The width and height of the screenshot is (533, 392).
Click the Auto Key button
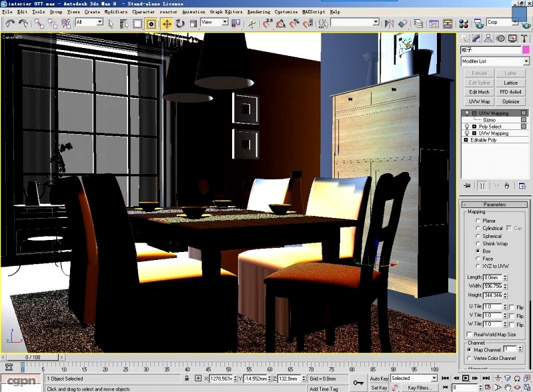pyautogui.click(x=379, y=379)
